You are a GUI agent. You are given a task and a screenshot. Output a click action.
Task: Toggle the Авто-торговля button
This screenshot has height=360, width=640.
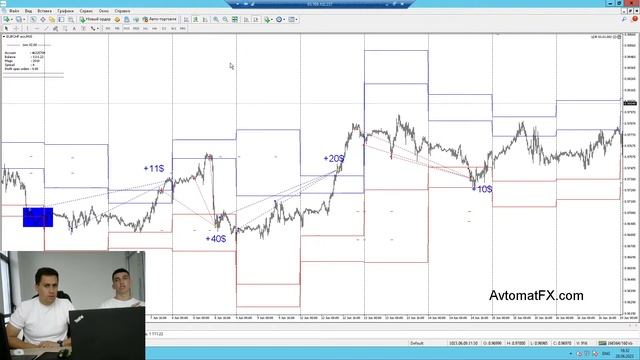point(159,19)
